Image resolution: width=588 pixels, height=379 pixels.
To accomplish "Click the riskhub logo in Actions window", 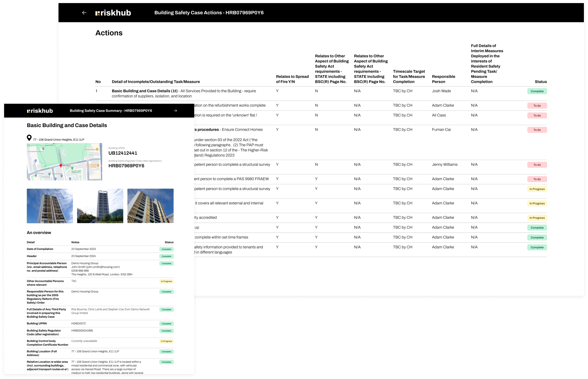I will (x=113, y=13).
